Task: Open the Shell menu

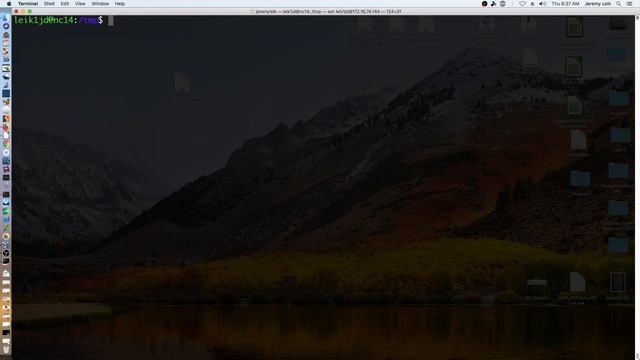Action: (x=49, y=4)
